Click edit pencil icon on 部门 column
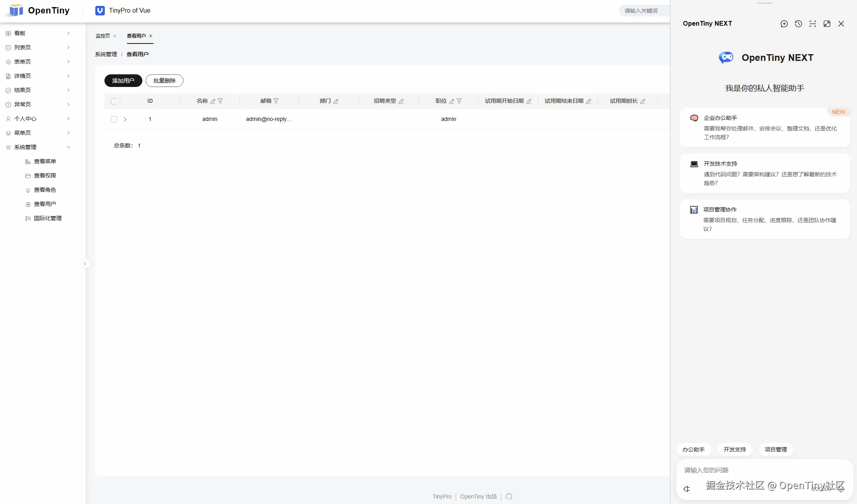 [x=336, y=101]
